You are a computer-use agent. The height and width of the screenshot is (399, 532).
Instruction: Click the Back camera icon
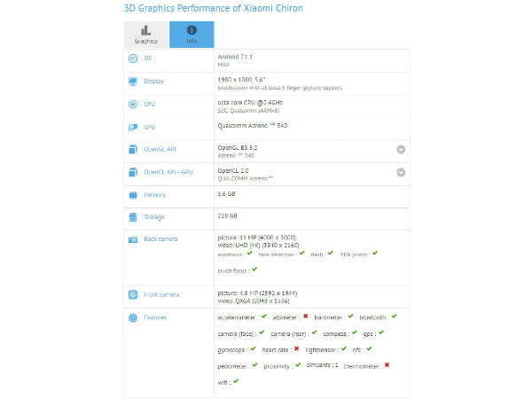point(133,239)
